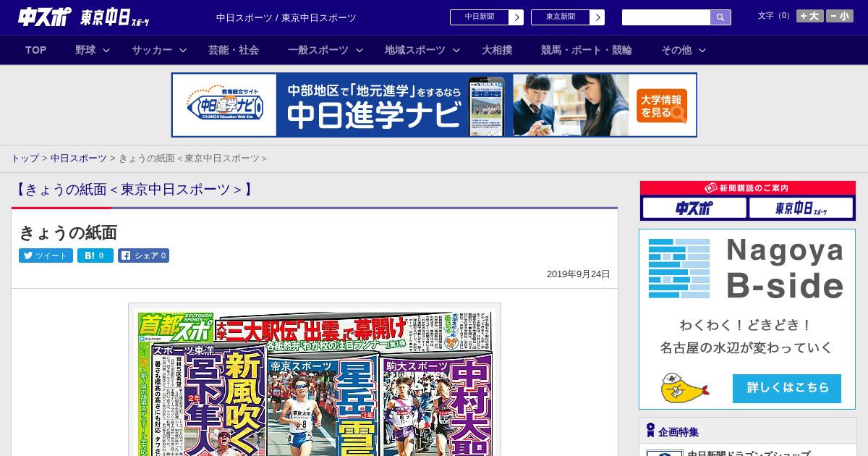This screenshot has height=456, width=868.
Task: Click the トップ breadcrumb link
Action: (25, 159)
